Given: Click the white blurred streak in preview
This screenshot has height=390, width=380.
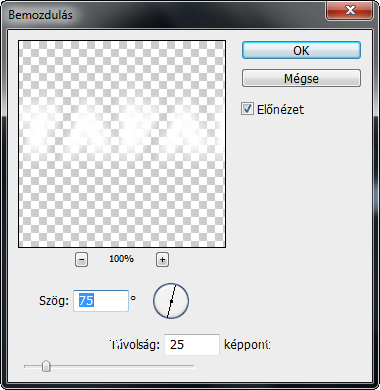Looking at the screenshot, I should [x=122, y=128].
